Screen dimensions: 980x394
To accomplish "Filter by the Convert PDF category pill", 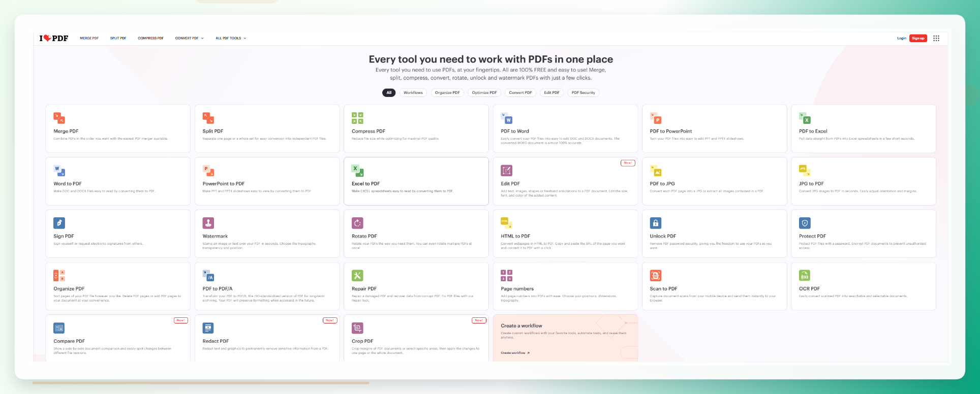I will [x=520, y=92].
